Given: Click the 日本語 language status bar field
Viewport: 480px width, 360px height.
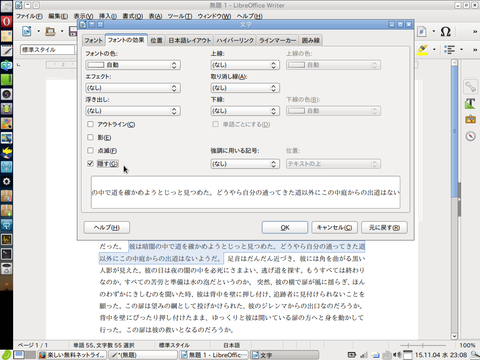Looking at the screenshot, I should click(x=232, y=345).
